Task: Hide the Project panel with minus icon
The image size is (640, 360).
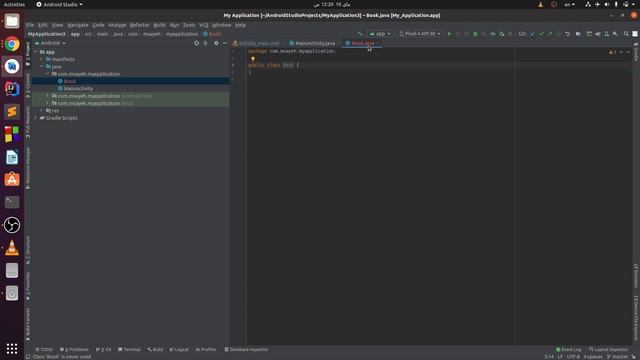Action: (224, 43)
